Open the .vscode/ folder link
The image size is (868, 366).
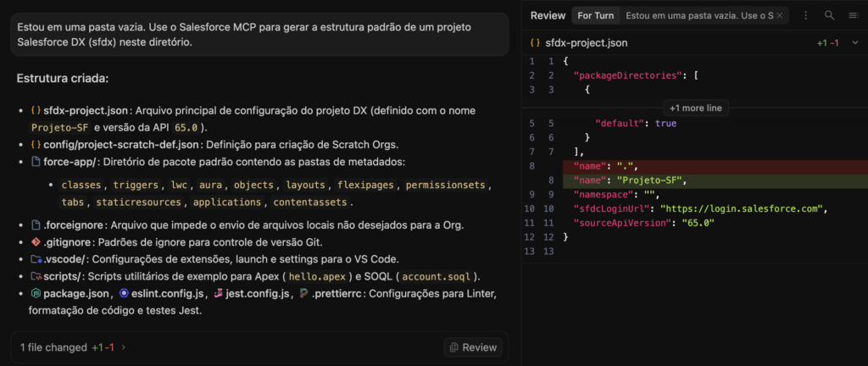[64, 259]
